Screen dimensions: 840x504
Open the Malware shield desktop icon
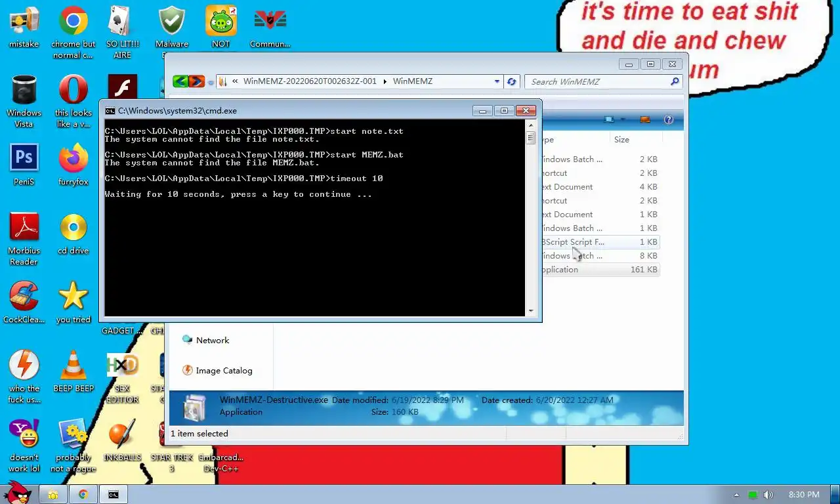pos(171,28)
